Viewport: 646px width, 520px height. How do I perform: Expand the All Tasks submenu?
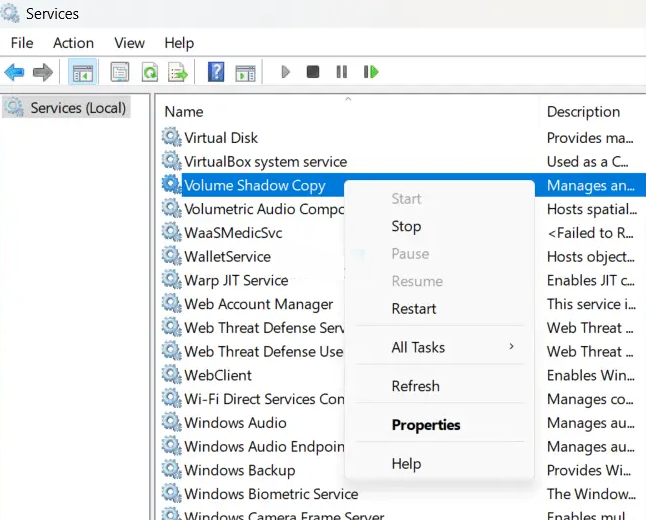coord(418,347)
